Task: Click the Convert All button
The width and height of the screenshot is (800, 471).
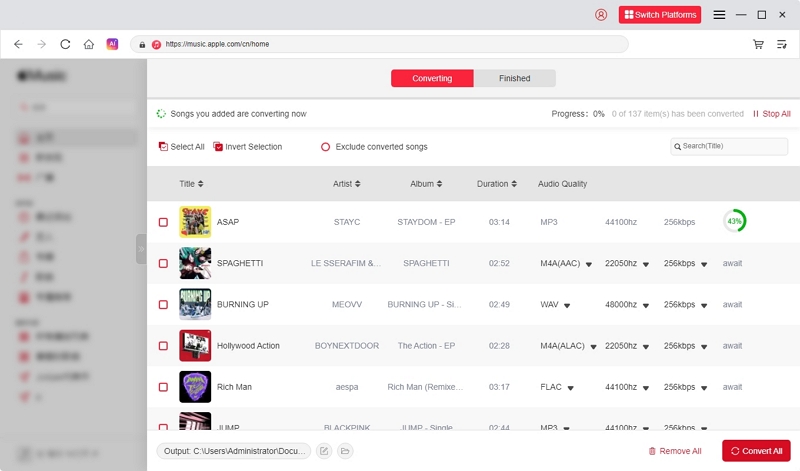Action: (756, 451)
